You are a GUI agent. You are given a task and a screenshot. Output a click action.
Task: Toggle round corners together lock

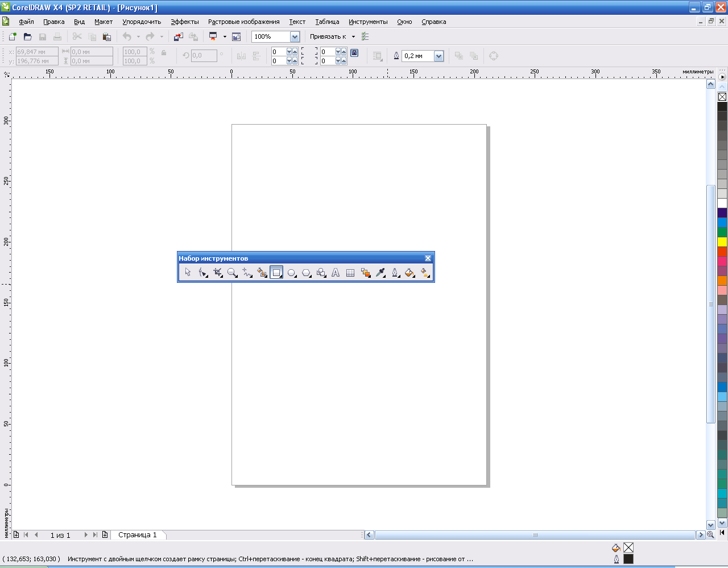pyautogui.click(x=354, y=52)
